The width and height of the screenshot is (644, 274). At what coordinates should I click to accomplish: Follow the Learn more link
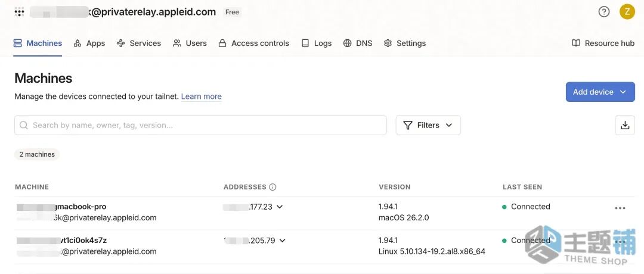coord(202,96)
